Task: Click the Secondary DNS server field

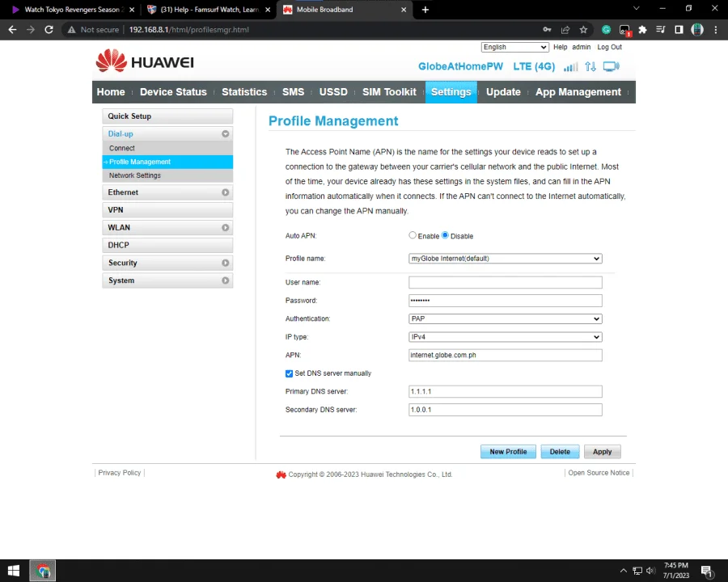Action: 505,410
